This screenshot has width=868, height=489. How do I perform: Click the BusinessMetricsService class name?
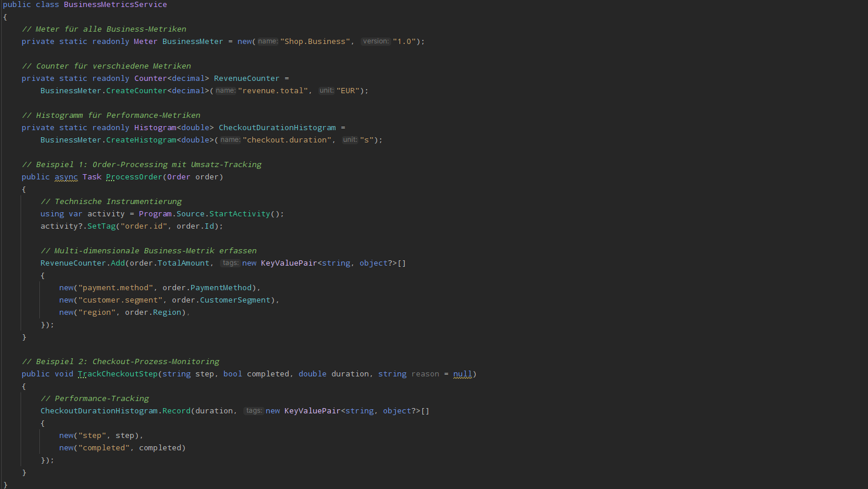click(115, 5)
